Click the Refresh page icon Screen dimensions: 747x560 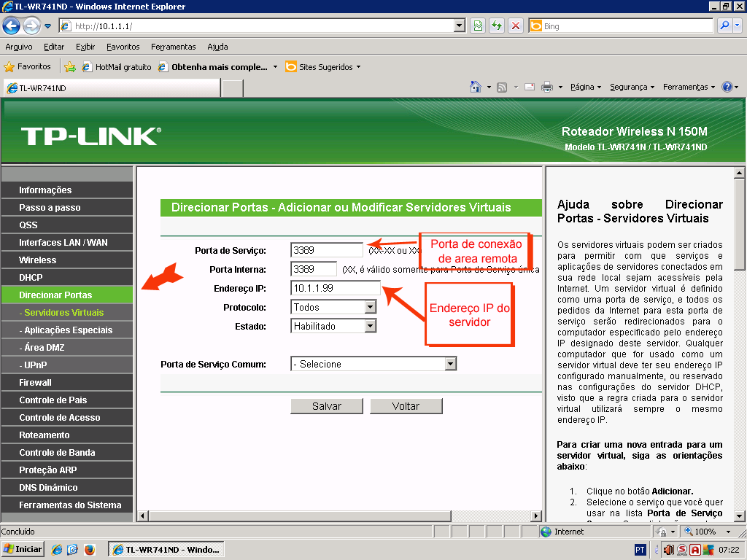coord(497,26)
